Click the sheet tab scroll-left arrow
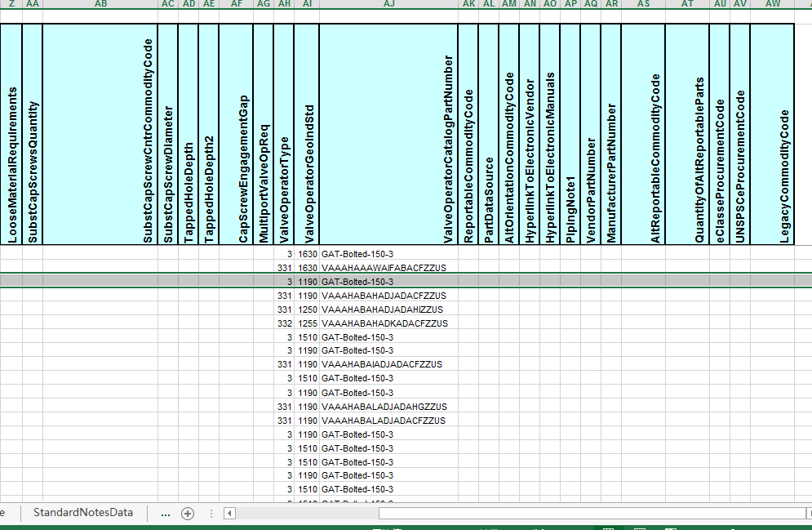The width and height of the screenshot is (812, 530). click(229, 514)
